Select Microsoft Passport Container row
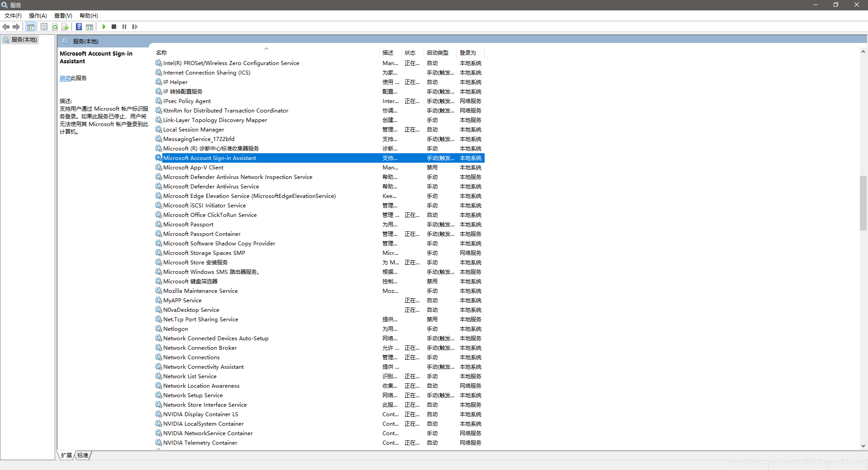Image resolution: width=868 pixels, height=470 pixels. [319, 234]
